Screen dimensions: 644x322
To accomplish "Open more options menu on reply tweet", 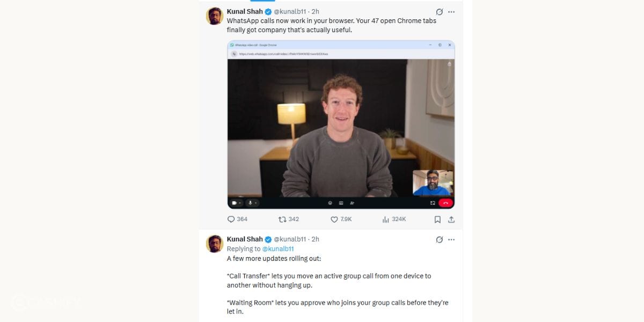I will (451, 239).
